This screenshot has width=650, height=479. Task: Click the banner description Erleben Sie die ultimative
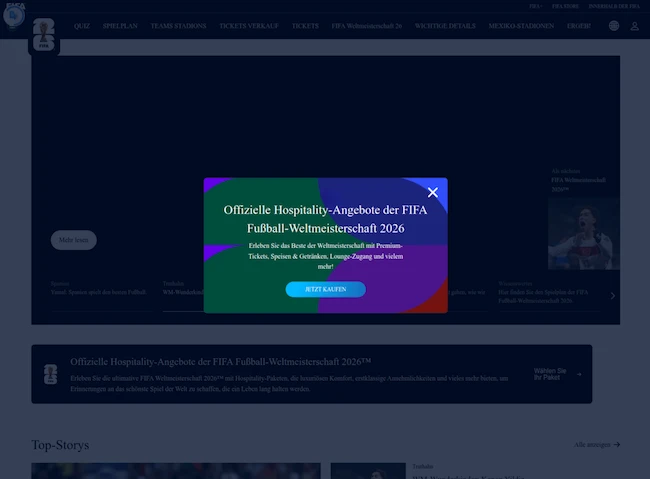coord(289,384)
